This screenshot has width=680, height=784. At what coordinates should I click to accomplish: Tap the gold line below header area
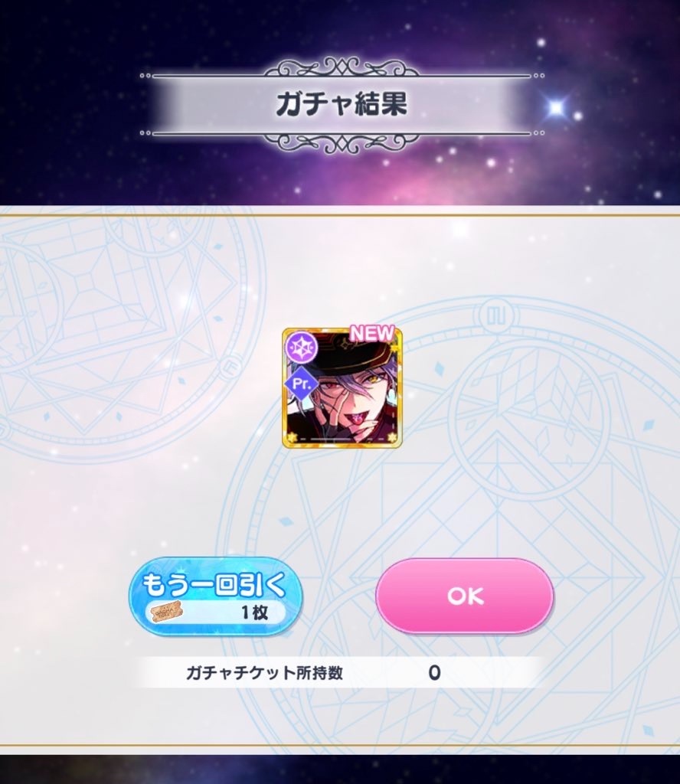(340, 215)
